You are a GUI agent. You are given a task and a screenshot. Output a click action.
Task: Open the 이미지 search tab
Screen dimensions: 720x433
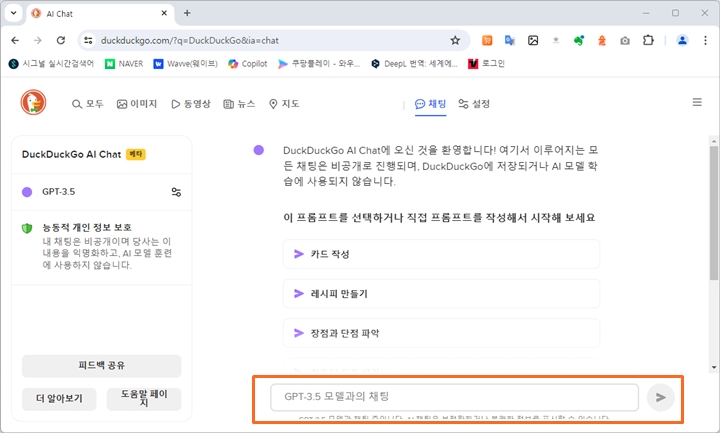pos(137,104)
